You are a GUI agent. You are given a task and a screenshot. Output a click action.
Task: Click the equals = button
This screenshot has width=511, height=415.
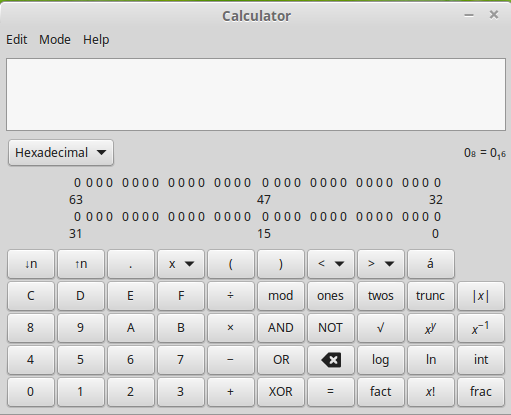pyautogui.click(x=331, y=392)
